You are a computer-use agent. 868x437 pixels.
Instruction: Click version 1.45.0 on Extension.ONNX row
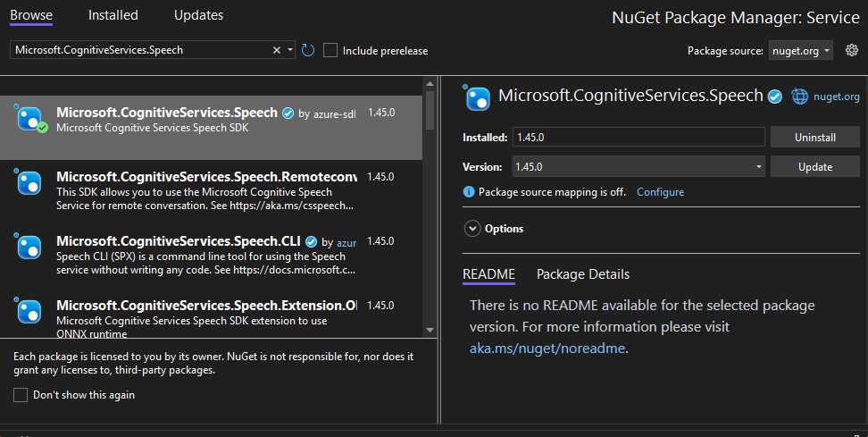click(380, 305)
